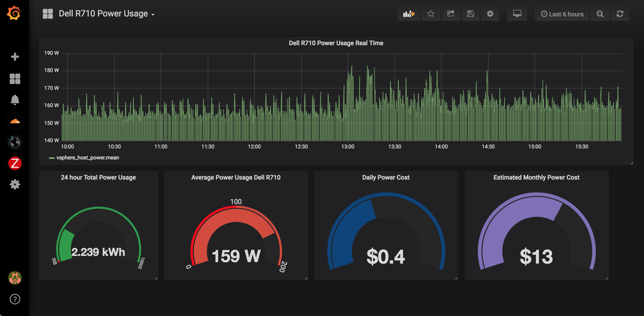Screen dimensions: 644x316
Task: Open the Alerting bell icon
Action: 15,99
